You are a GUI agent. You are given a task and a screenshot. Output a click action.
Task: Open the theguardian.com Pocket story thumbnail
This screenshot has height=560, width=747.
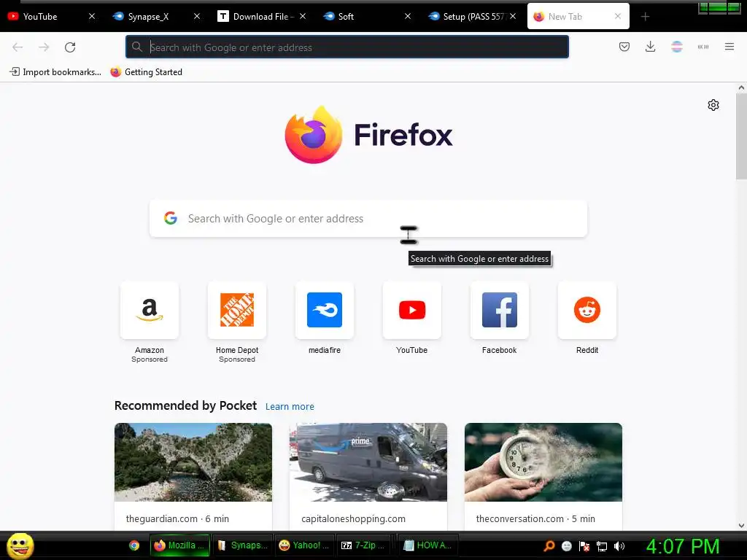point(193,462)
